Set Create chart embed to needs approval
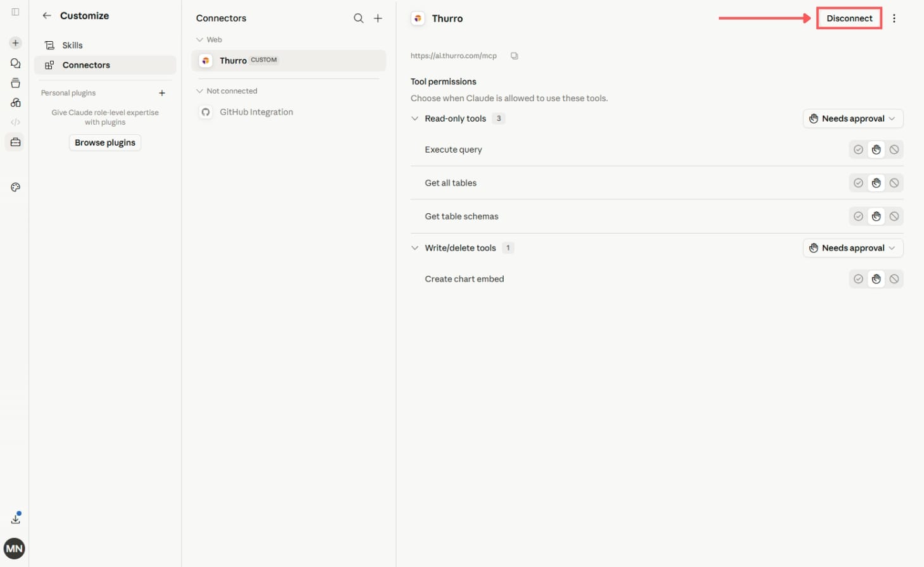924x567 pixels. (876, 279)
